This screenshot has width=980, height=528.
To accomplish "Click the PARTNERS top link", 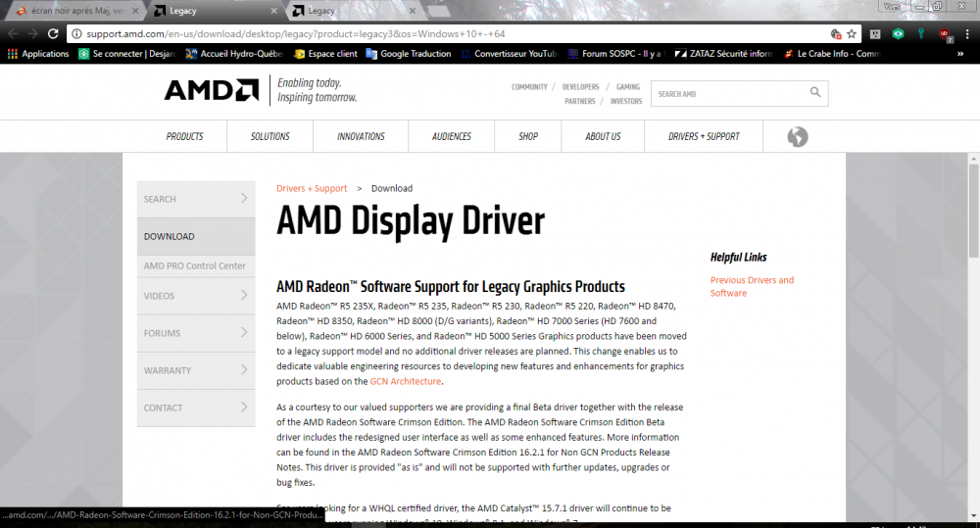I will 580,101.
